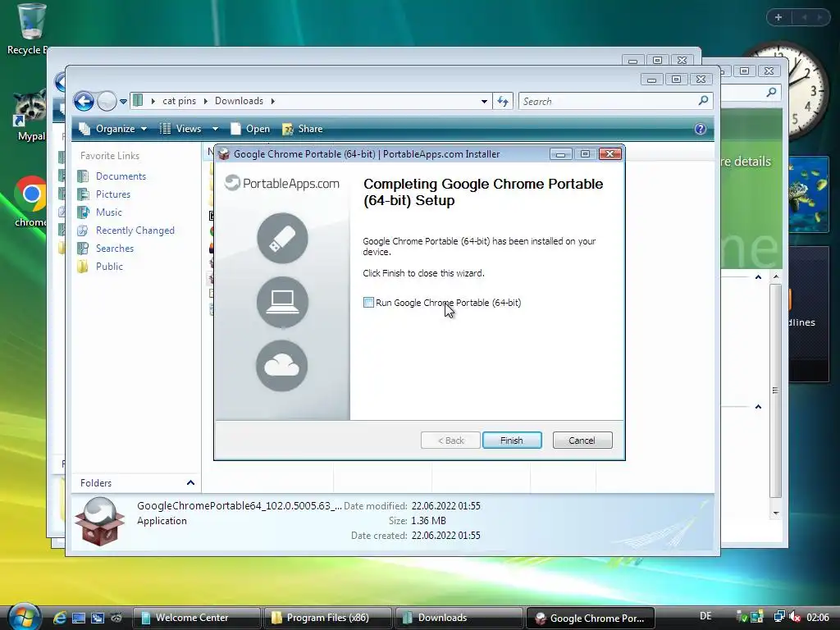840x630 pixels.
Task: Click the Mypal quick launch icon
Action: click(x=116, y=618)
